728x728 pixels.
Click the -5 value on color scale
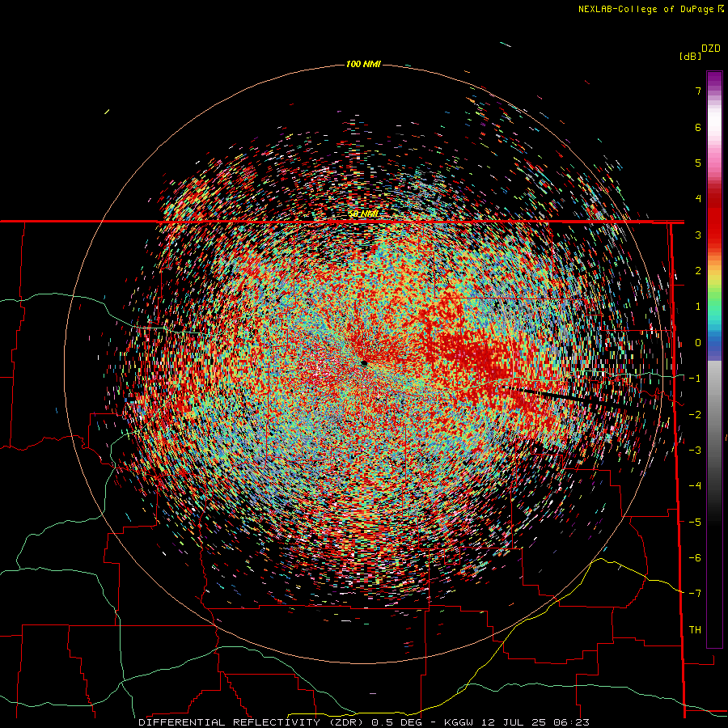point(695,523)
